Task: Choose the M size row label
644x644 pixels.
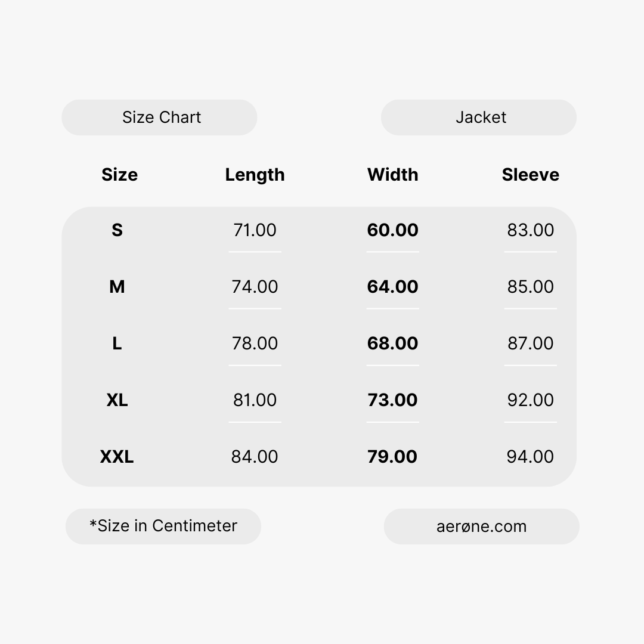Action: [117, 287]
